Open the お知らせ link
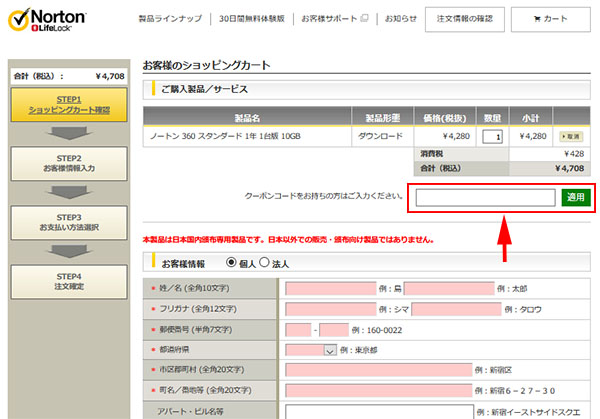The height and width of the screenshot is (419, 600). [x=400, y=18]
